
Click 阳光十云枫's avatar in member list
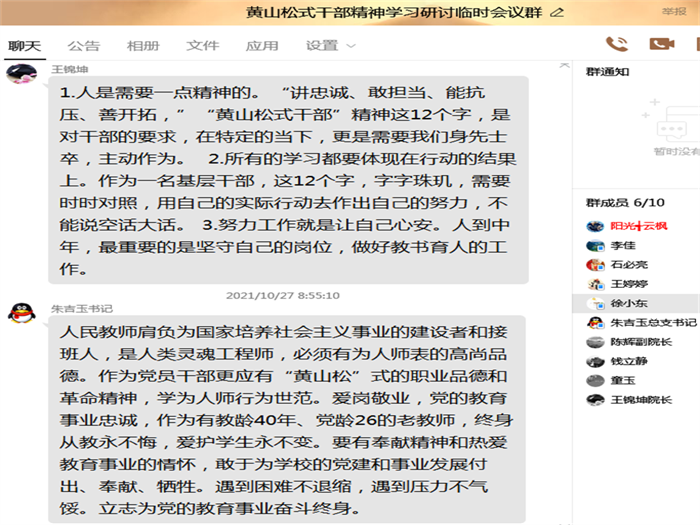click(594, 226)
